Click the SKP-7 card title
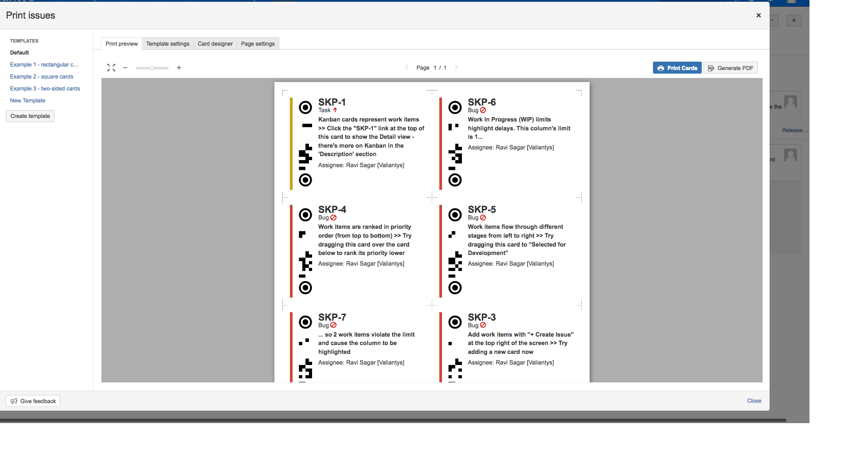Image resolution: width=868 pixels, height=463 pixels. (x=332, y=317)
